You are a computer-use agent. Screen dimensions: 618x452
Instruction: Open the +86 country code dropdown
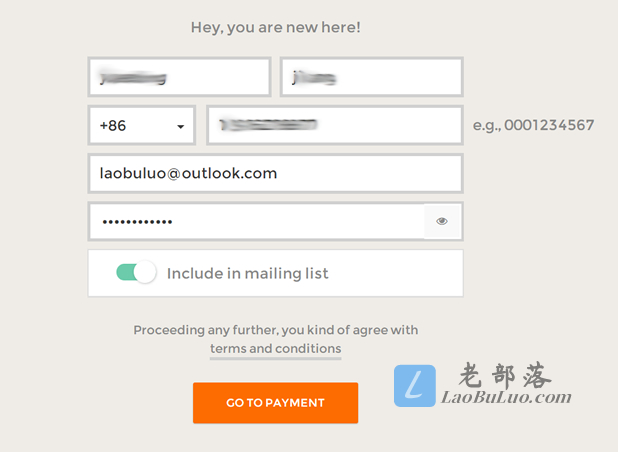coord(141,125)
